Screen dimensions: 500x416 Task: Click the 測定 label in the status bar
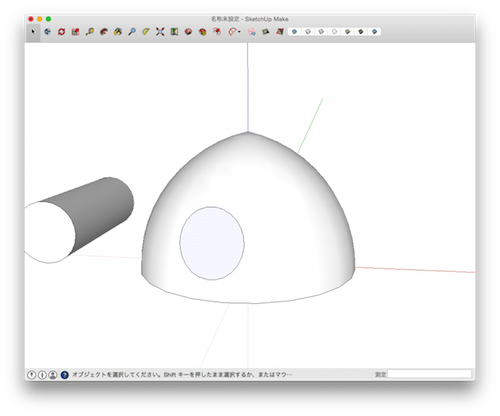click(380, 375)
